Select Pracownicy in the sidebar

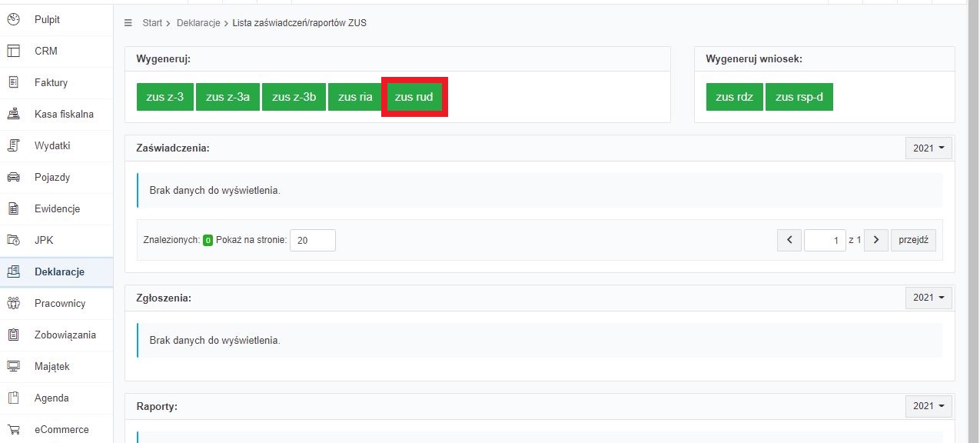[56, 303]
